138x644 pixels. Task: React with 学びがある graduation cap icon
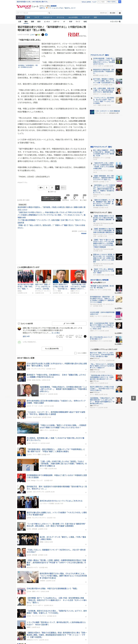coord(66,198)
